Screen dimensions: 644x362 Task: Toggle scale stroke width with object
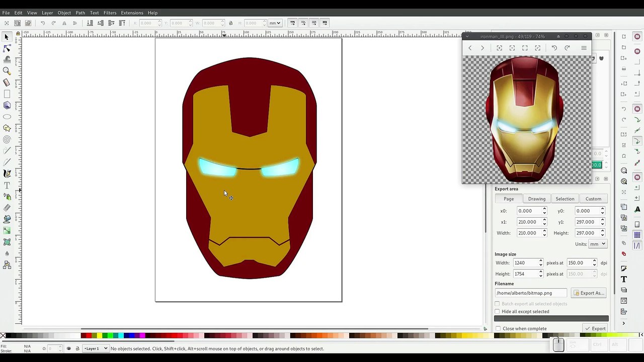click(x=292, y=23)
